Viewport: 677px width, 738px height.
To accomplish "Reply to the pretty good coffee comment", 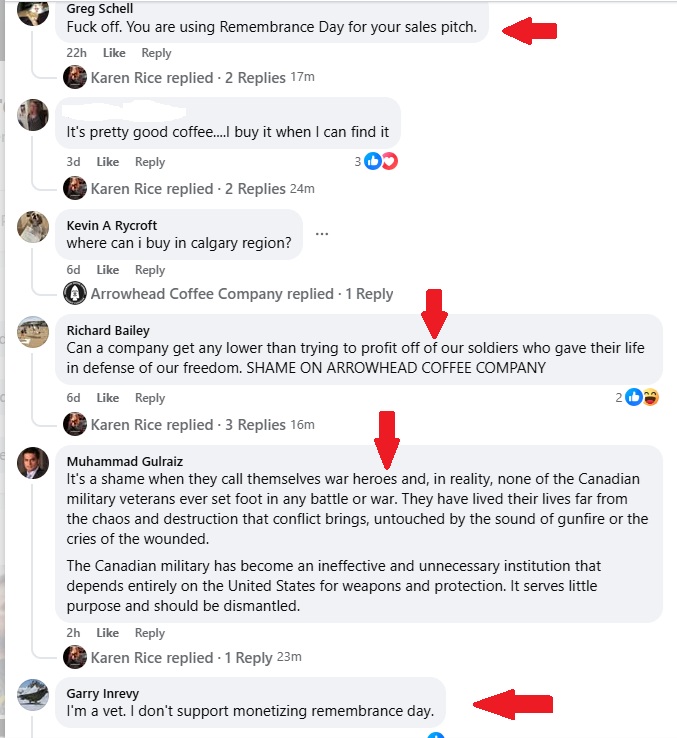I will pyautogui.click(x=150, y=162).
